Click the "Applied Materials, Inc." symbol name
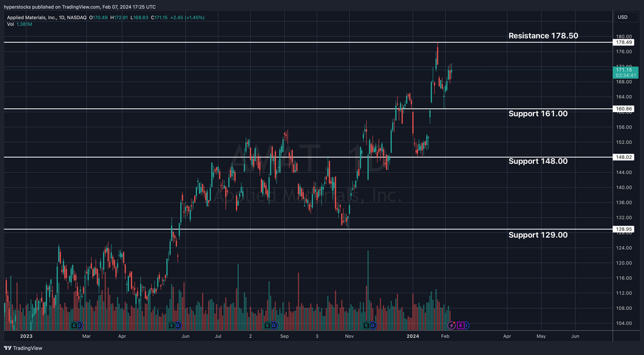The height and width of the screenshot is (355, 644). 32,17
